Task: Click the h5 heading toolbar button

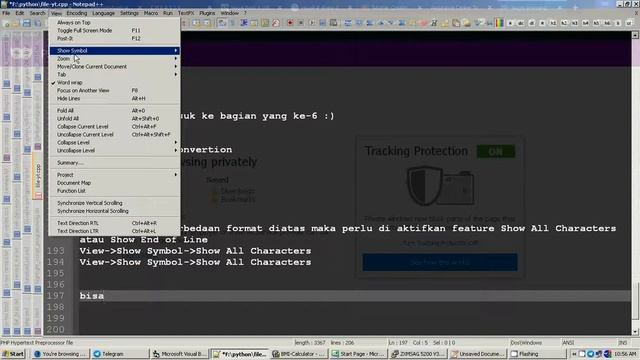Action: click(596, 23)
